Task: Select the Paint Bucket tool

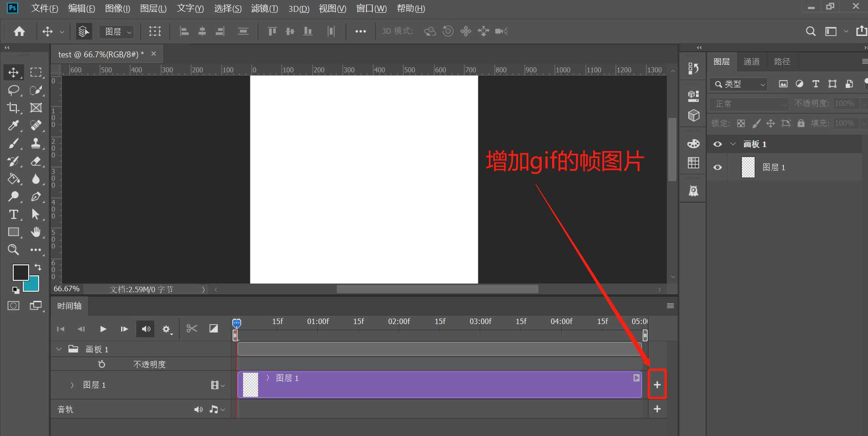Action: click(x=14, y=179)
